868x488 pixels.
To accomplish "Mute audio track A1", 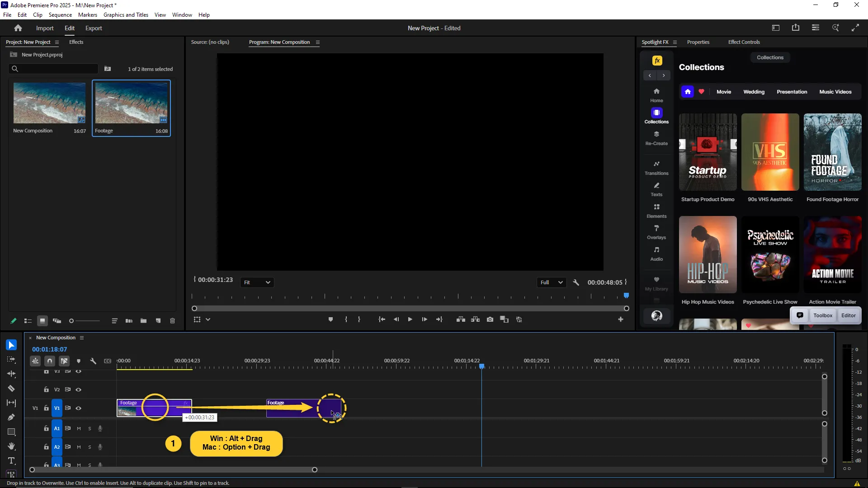I will coord(79,428).
